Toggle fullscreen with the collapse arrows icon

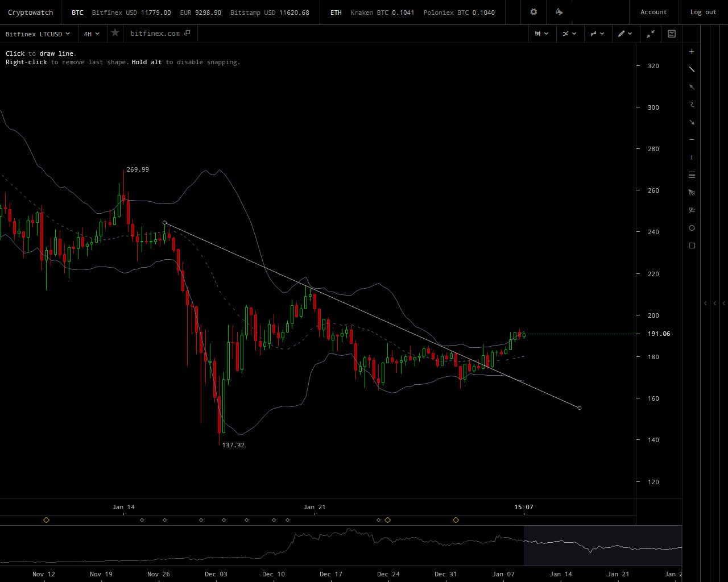[651, 34]
